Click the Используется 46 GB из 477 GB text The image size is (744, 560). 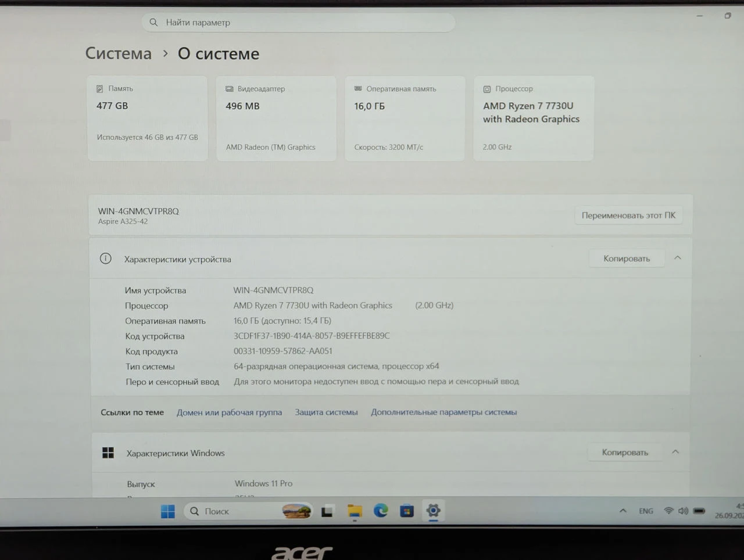[148, 138]
